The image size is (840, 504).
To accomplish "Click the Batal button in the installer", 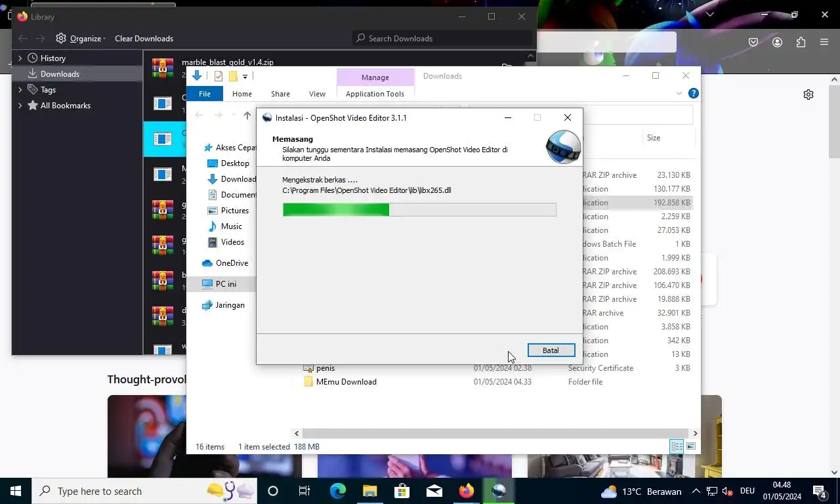I will [551, 350].
